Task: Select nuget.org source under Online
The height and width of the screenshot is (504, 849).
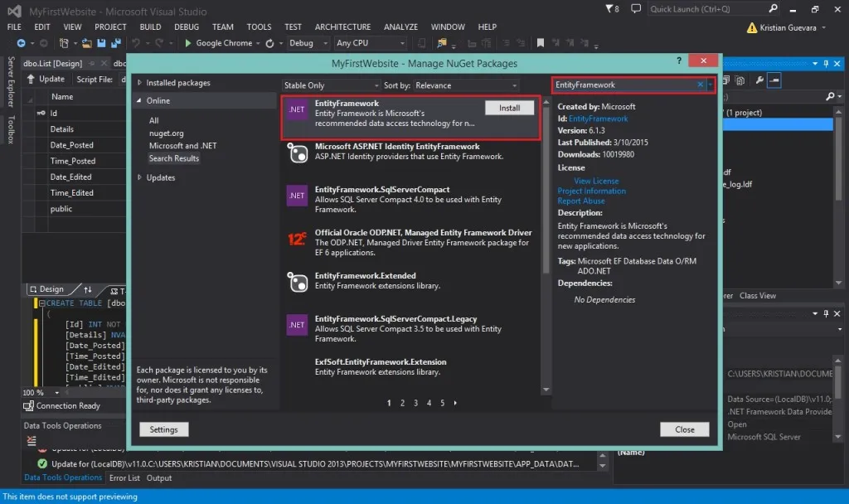Action: 166,133
